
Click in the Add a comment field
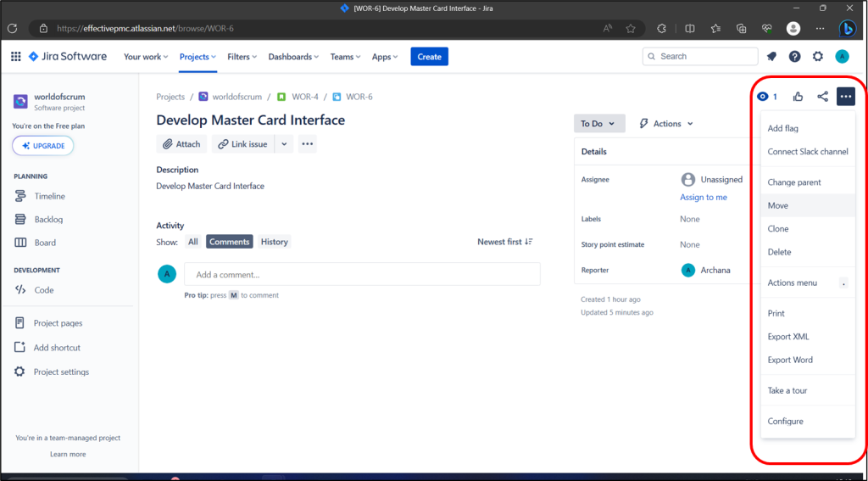362,274
